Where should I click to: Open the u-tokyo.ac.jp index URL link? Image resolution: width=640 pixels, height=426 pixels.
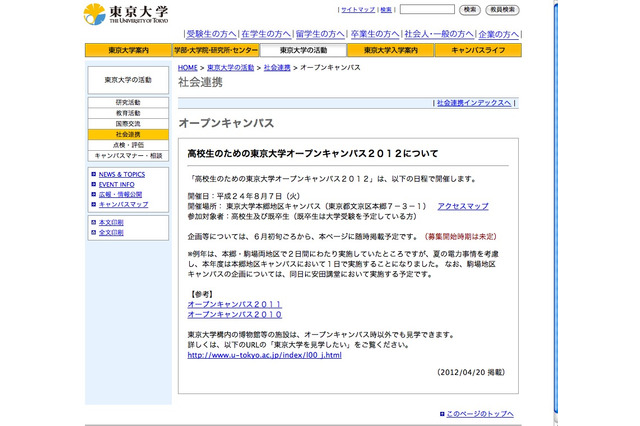[264, 355]
